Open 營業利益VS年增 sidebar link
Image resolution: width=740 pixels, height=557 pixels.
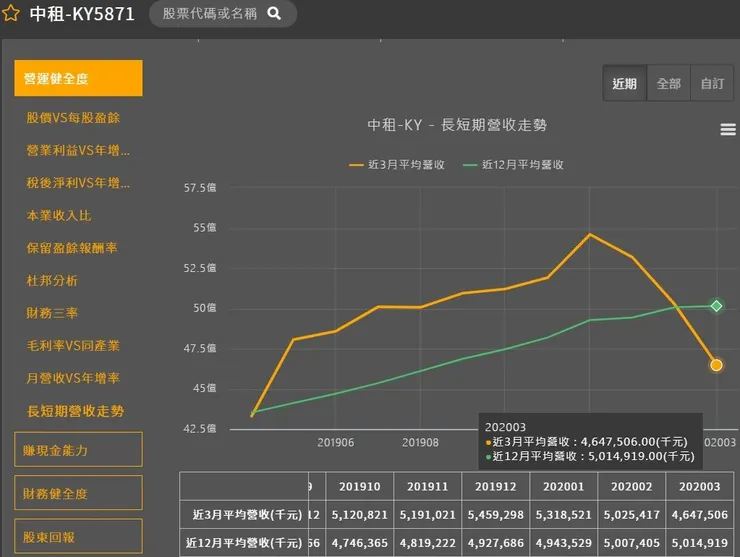click(78, 151)
